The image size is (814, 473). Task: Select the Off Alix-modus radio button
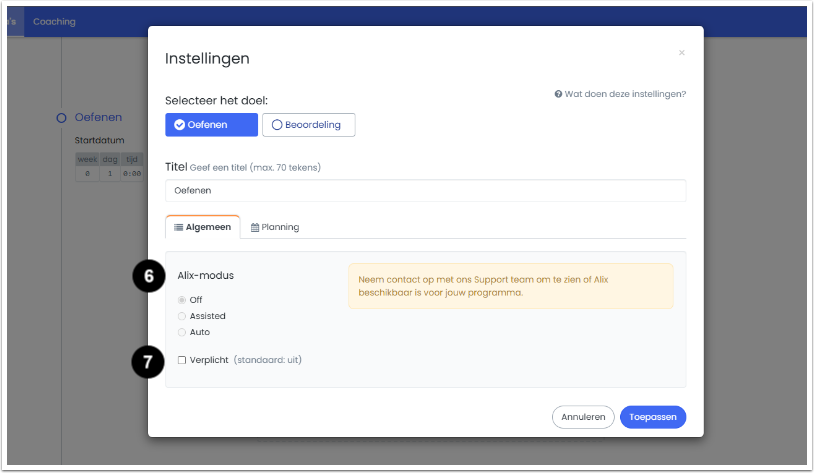[182, 300]
